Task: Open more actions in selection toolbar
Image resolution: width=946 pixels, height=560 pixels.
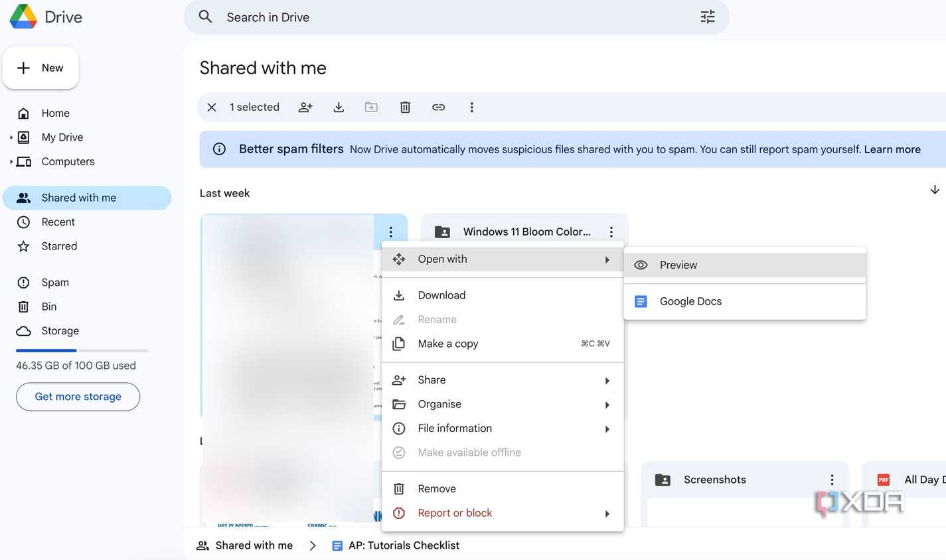Action: (471, 107)
